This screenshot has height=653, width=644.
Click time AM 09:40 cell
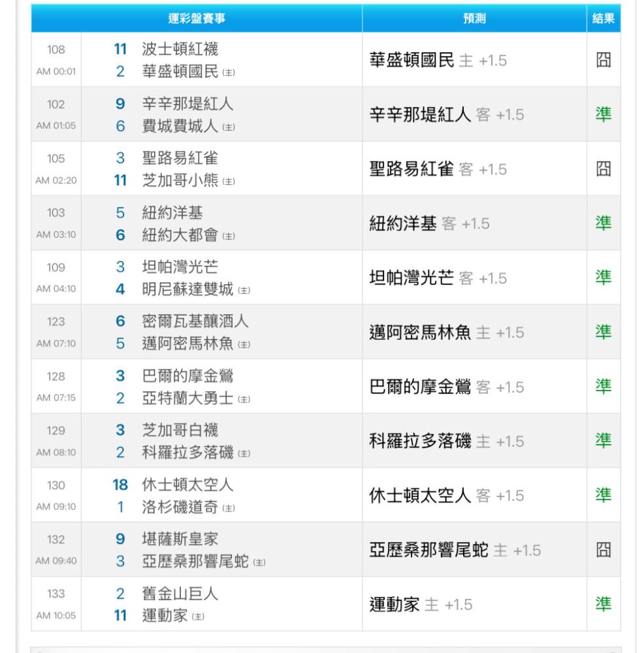56,561
